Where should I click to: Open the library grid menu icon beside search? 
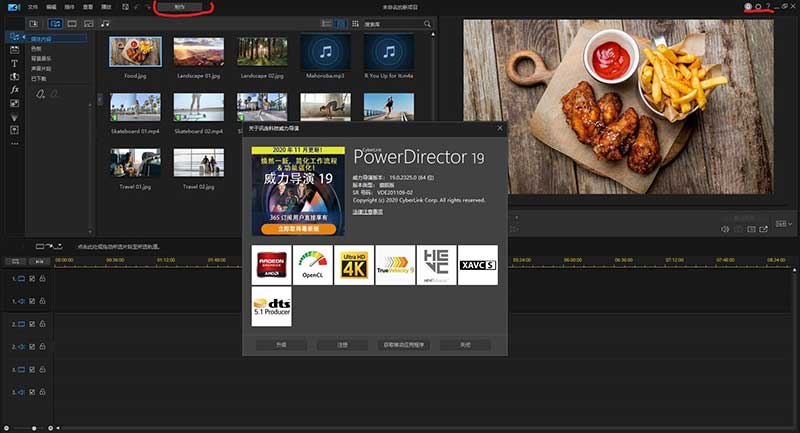click(x=355, y=23)
